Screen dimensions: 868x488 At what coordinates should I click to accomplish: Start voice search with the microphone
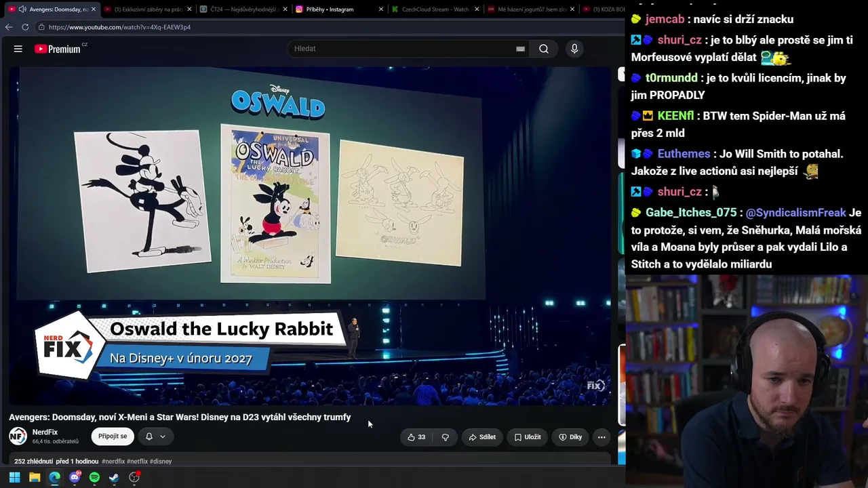[574, 49]
